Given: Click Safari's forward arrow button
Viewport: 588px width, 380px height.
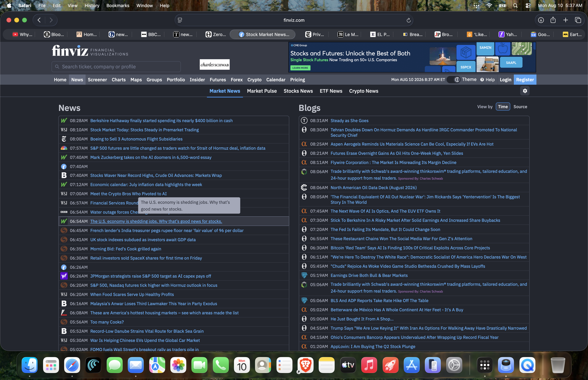Looking at the screenshot, I should [51, 20].
